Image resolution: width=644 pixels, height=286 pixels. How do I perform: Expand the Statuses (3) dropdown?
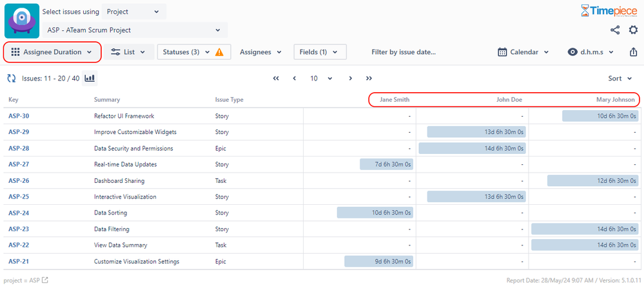(x=194, y=52)
